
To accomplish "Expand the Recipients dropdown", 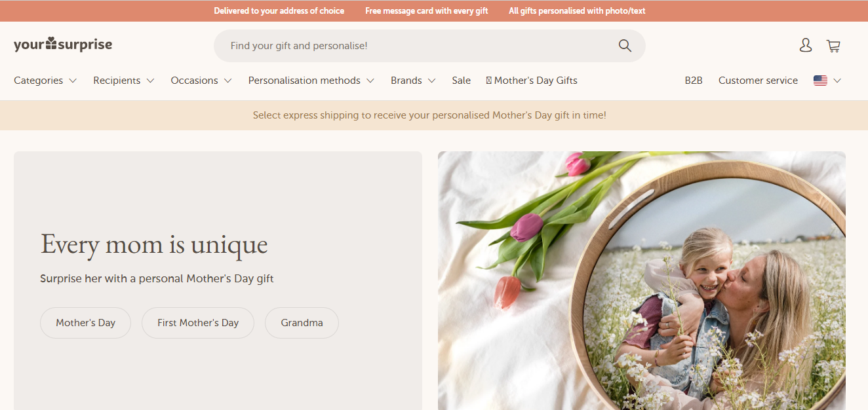I will pos(124,81).
